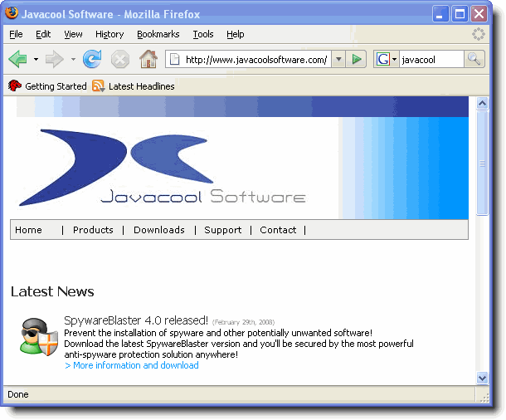The width and height of the screenshot is (506, 420).
Task: Click the Stop loading icon
Action: tap(120, 59)
